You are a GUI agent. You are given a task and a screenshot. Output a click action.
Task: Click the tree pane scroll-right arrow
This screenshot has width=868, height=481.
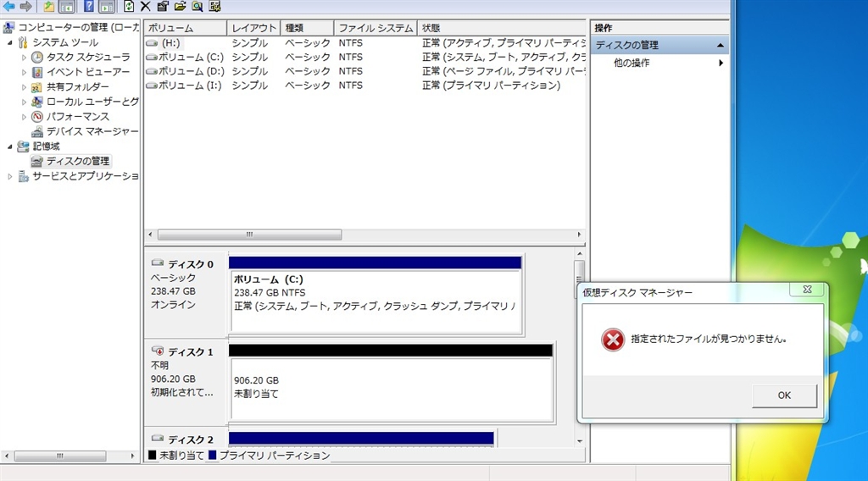tap(132, 456)
